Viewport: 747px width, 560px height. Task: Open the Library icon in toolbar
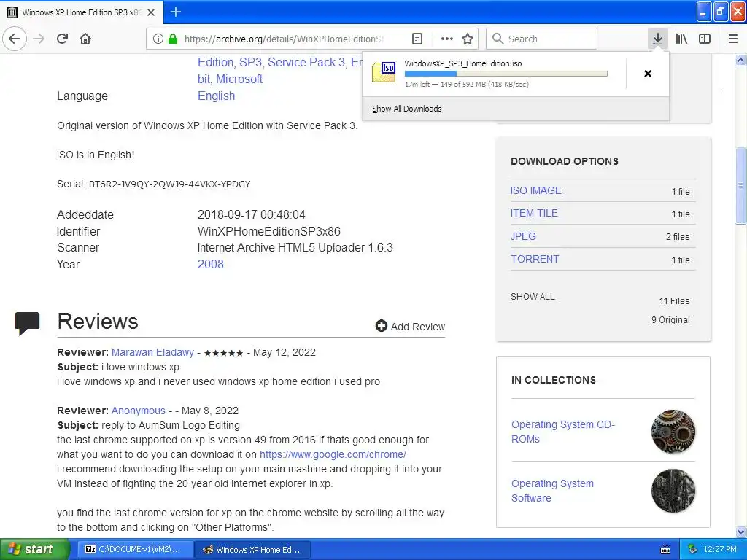[681, 39]
